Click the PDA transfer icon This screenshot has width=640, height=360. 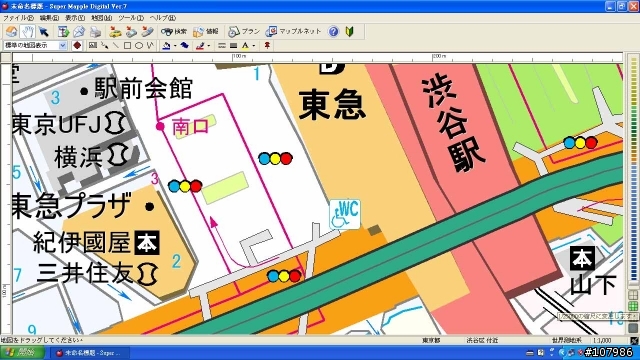(x=131, y=32)
